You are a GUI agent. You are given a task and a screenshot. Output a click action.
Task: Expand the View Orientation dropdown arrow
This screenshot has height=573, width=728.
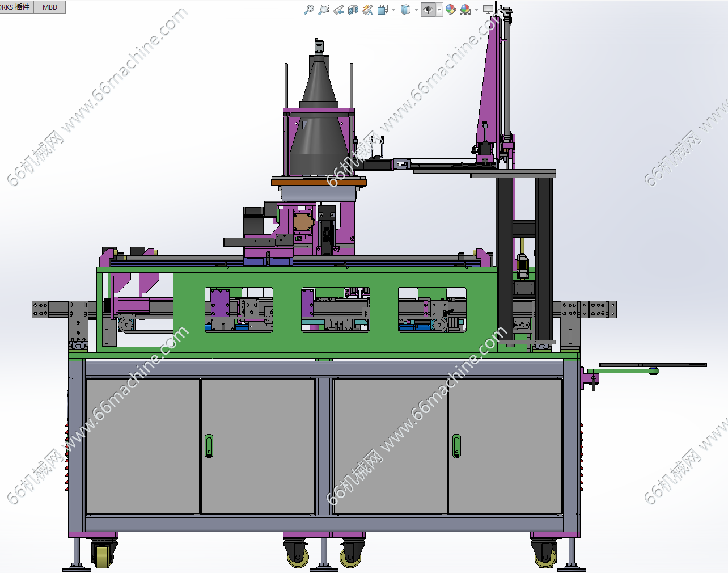(x=393, y=10)
